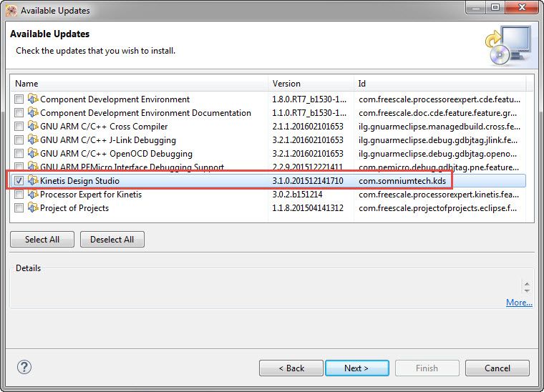
Task: Click the GNU ARM C/C++ Cross Compiler feature icon
Action: [33, 126]
